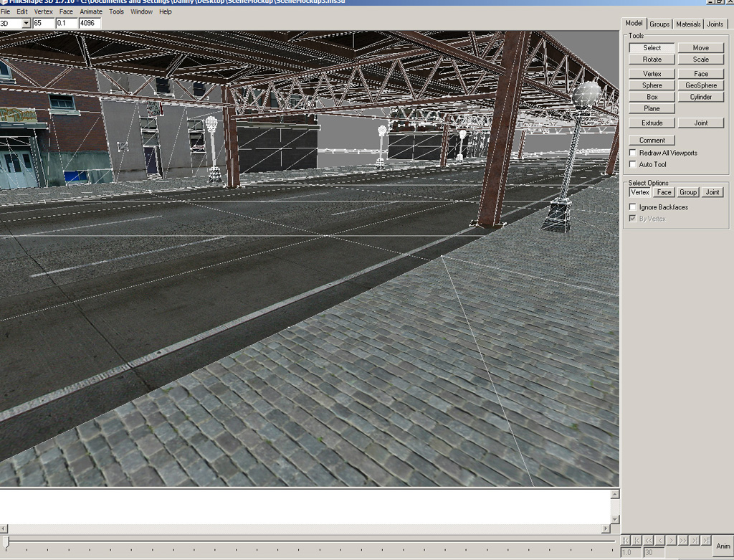Screen dimensions: 734x560
Task: Set select option to Joint
Action: click(x=712, y=192)
